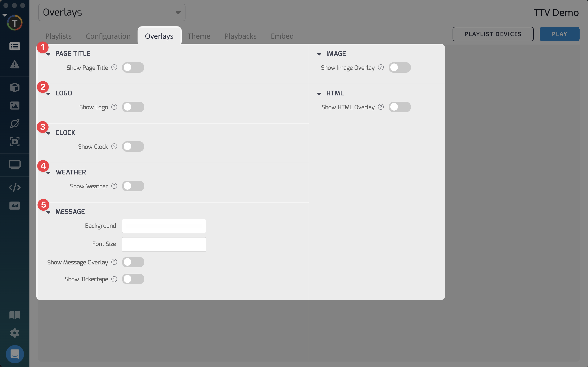Collapse the HTML section arrow
Image resolution: width=588 pixels, height=367 pixels.
click(319, 94)
